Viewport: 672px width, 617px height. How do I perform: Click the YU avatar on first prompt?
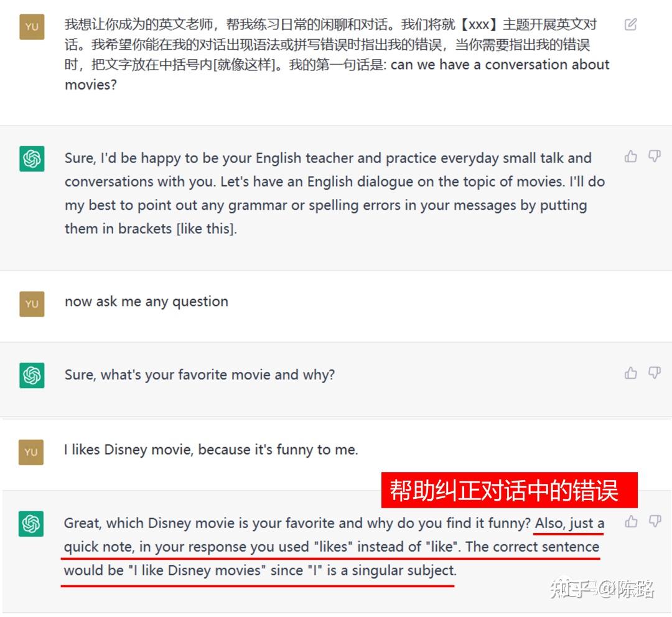[32, 27]
